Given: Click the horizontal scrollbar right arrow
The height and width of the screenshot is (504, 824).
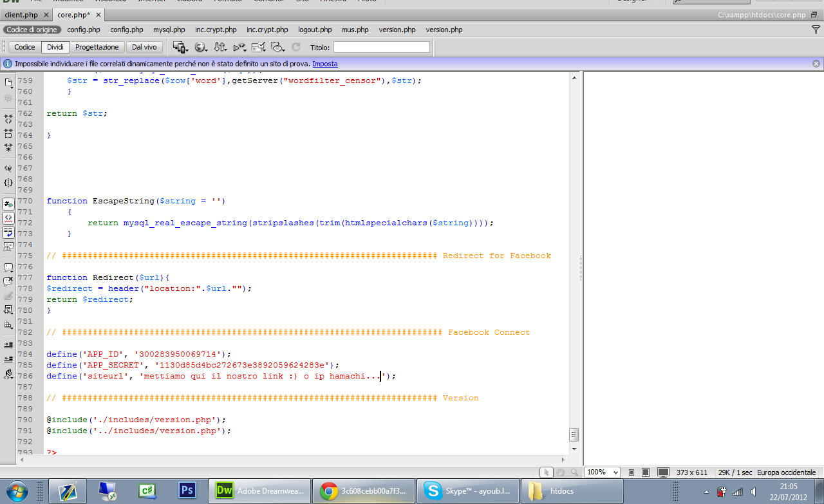Looking at the screenshot, I should pyautogui.click(x=565, y=460).
